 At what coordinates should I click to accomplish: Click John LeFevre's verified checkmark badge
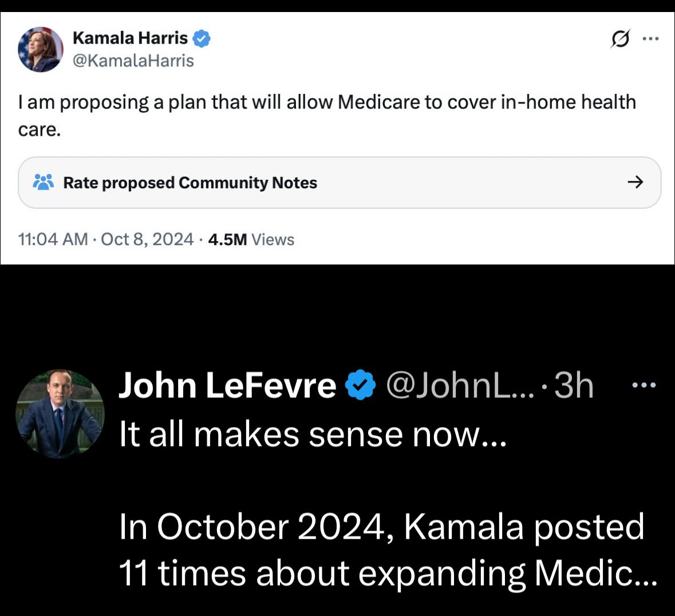click(360, 385)
